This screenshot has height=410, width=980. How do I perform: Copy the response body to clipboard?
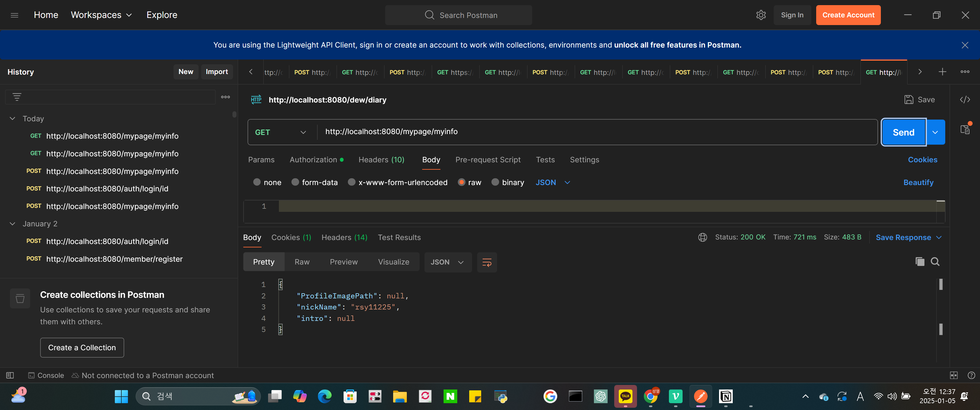(x=920, y=262)
